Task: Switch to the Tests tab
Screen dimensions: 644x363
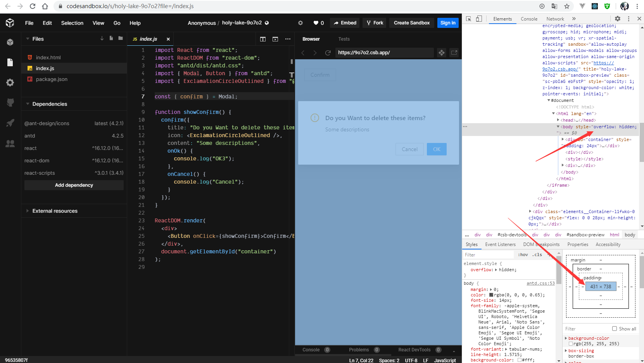Action: pyautogui.click(x=344, y=39)
